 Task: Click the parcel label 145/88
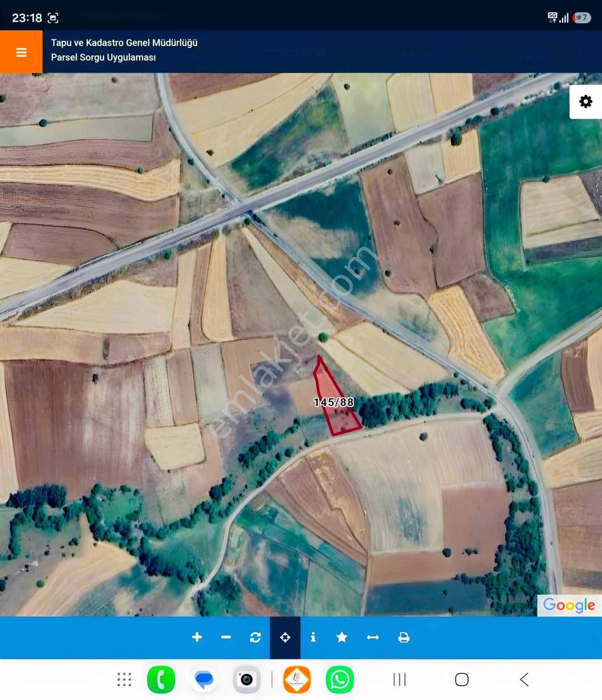tap(334, 402)
